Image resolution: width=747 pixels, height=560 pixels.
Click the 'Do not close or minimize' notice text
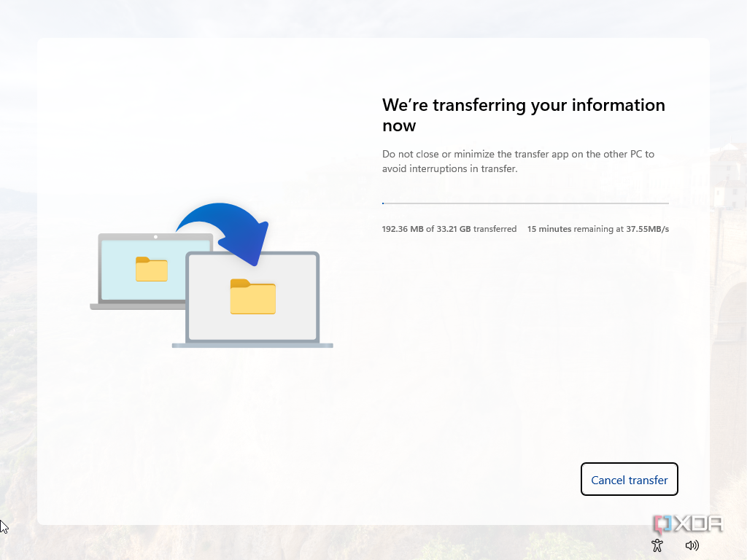[519, 161]
